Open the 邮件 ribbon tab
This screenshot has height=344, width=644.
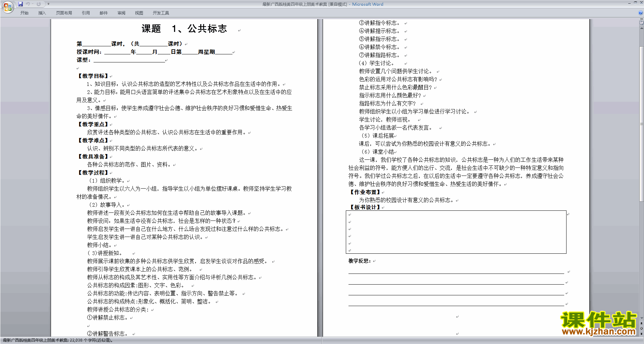click(x=104, y=13)
